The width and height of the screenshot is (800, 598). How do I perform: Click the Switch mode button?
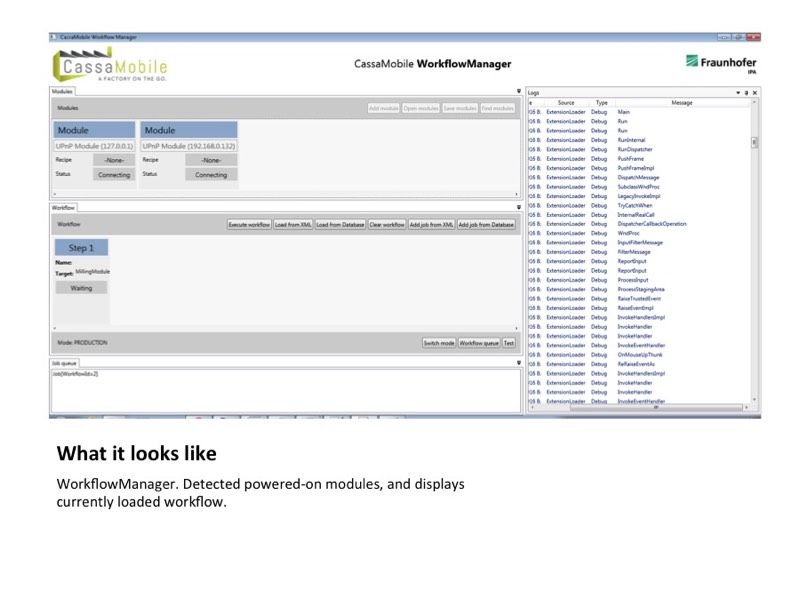click(439, 343)
